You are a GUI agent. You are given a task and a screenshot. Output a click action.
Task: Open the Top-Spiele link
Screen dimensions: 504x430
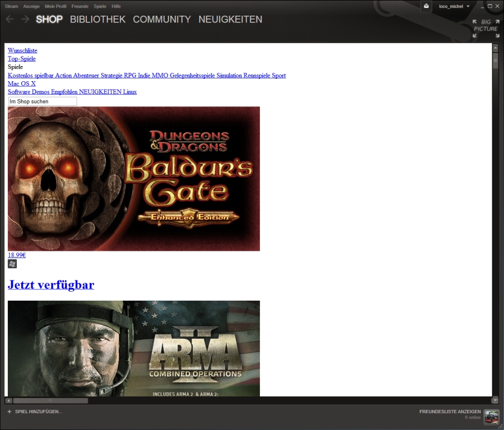click(21, 59)
